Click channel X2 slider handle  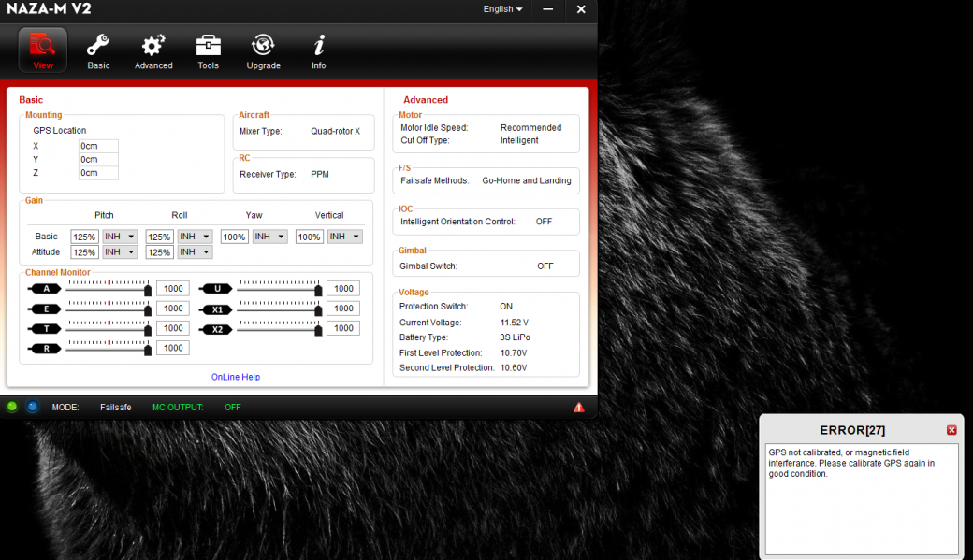318,331
